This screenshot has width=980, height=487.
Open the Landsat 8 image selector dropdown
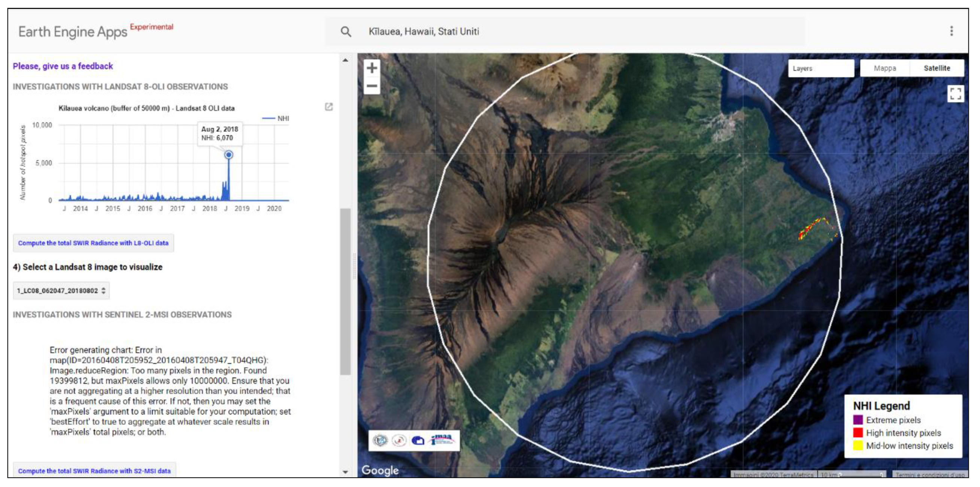coord(61,291)
